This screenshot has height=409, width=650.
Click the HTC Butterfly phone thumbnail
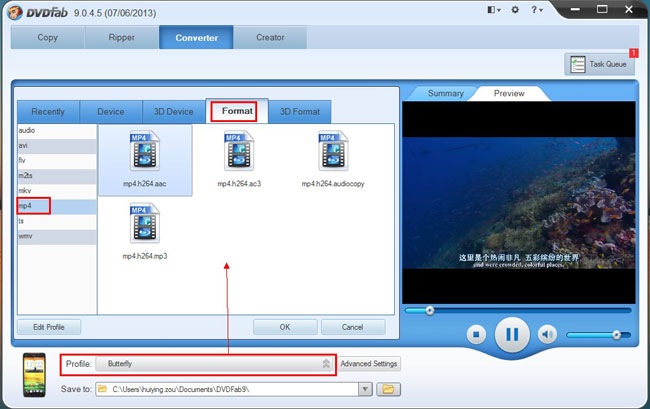point(34,375)
